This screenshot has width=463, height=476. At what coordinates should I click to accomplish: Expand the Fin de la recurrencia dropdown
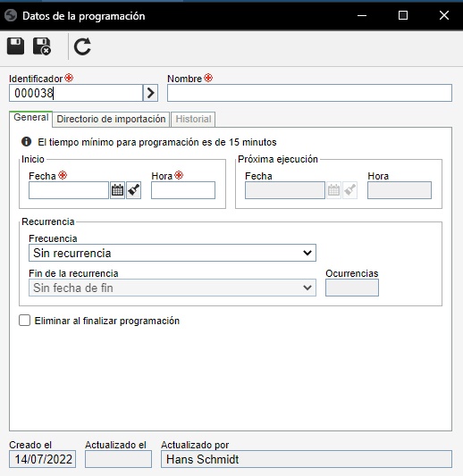[x=173, y=288]
